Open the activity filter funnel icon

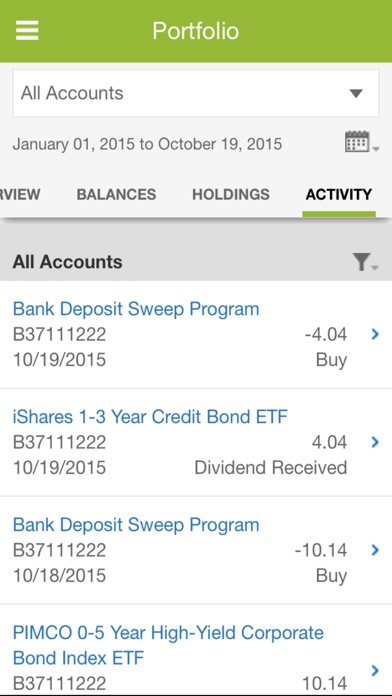pyautogui.click(x=364, y=262)
